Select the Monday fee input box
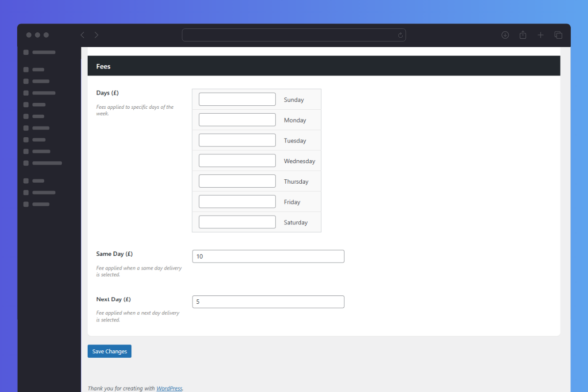This screenshot has width=588, height=392. click(237, 119)
